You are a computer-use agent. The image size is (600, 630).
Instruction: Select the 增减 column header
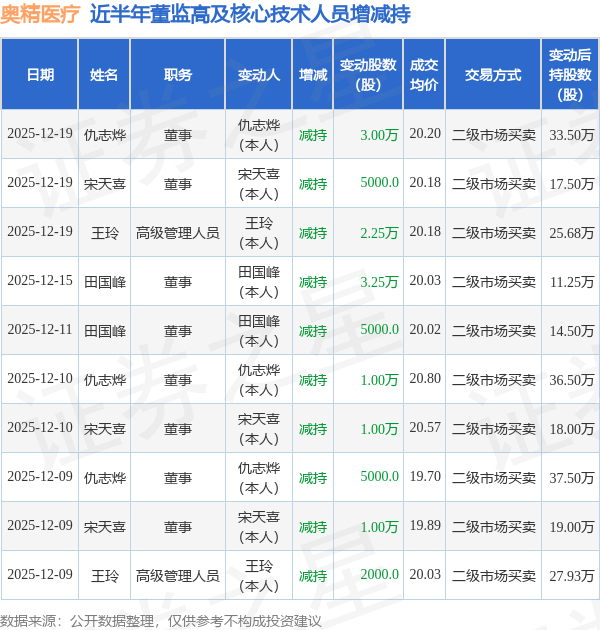313,75
